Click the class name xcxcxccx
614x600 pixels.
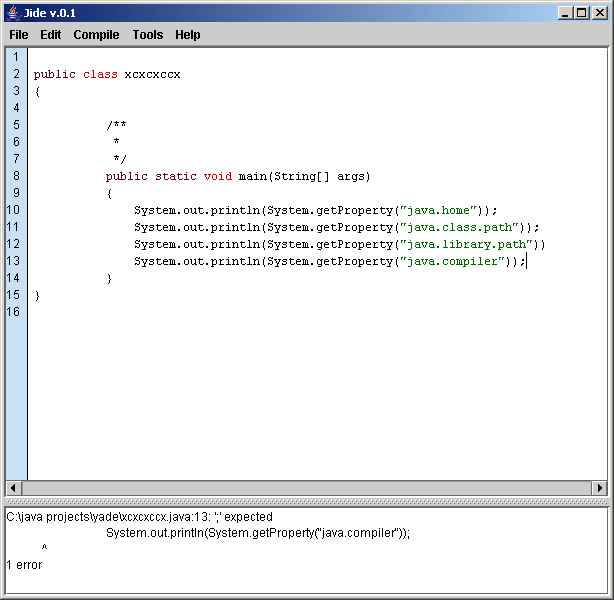click(x=152, y=74)
